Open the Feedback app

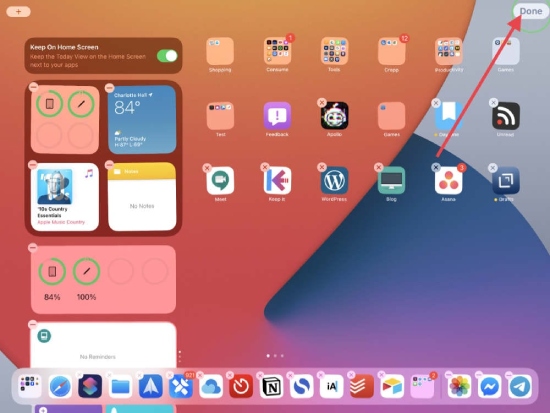click(277, 116)
